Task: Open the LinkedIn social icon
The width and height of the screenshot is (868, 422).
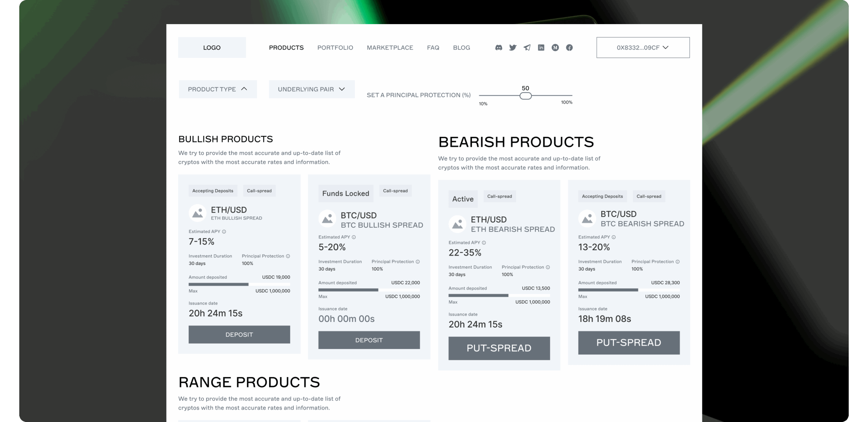Action: point(541,47)
